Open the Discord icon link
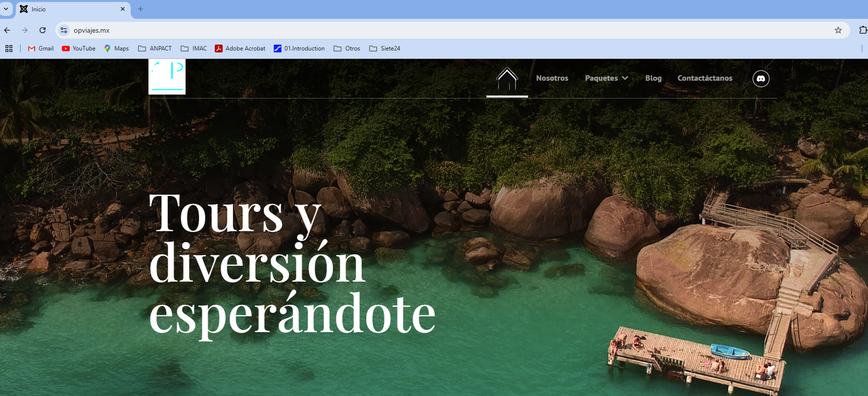Screen dimensions: 868x396 (x=761, y=79)
